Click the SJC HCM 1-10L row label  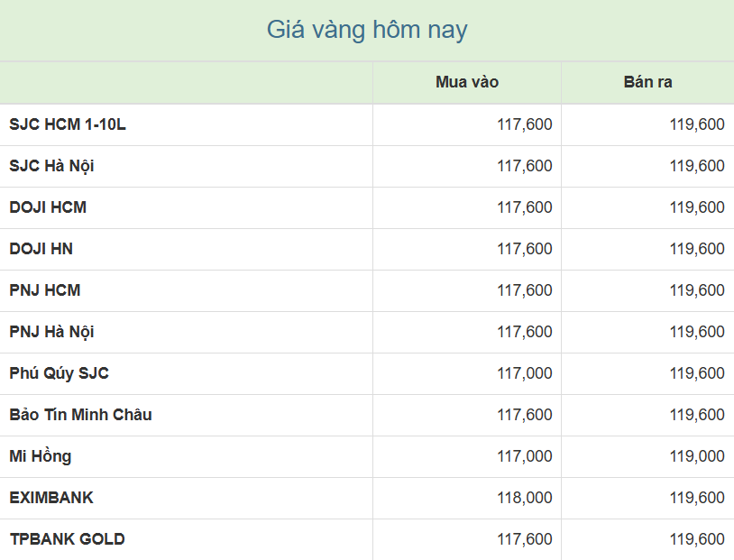pyautogui.click(x=68, y=124)
